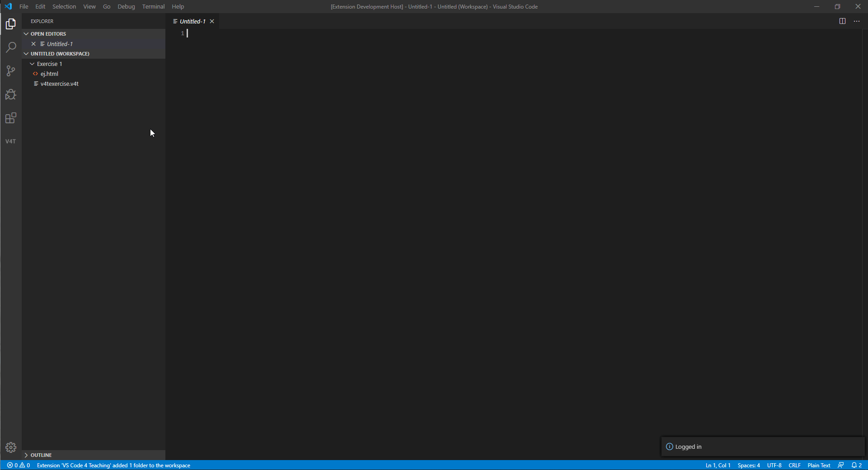Click the Logged in notification toast
Viewport: 868px width, 470px height.
point(763,447)
